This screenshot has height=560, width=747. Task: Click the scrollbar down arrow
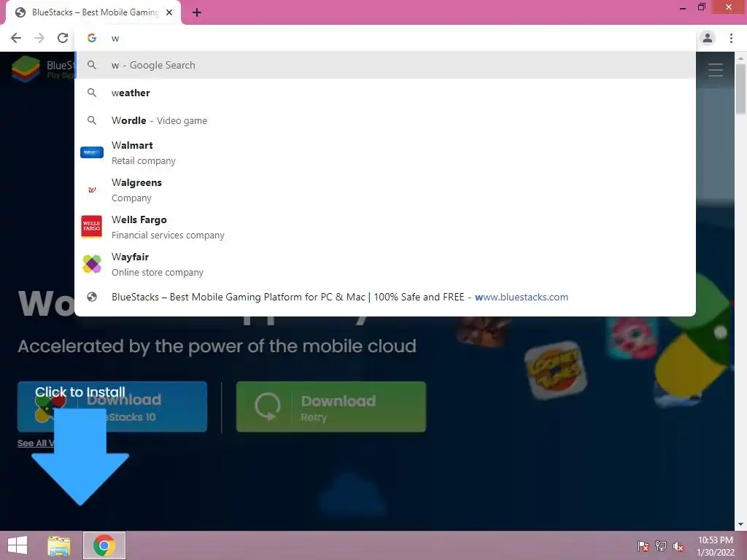coord(740,524)
